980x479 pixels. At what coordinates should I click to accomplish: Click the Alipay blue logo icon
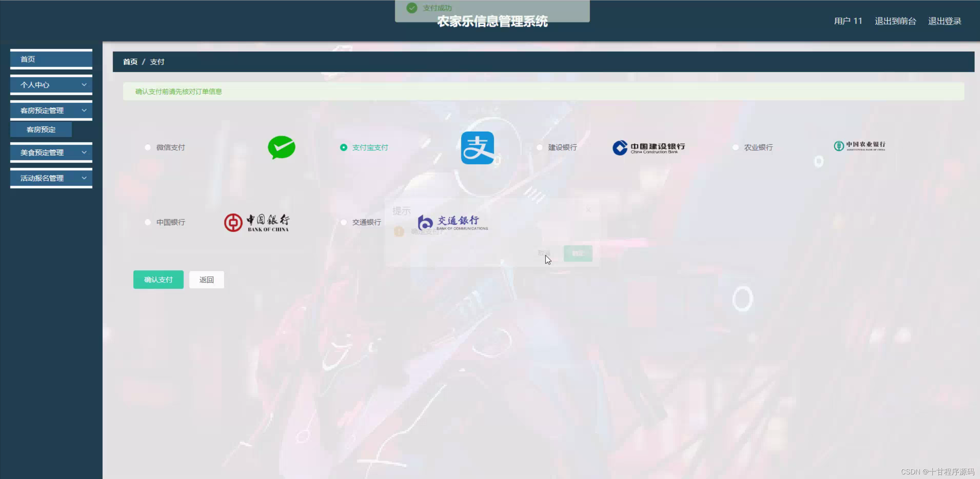478,148
